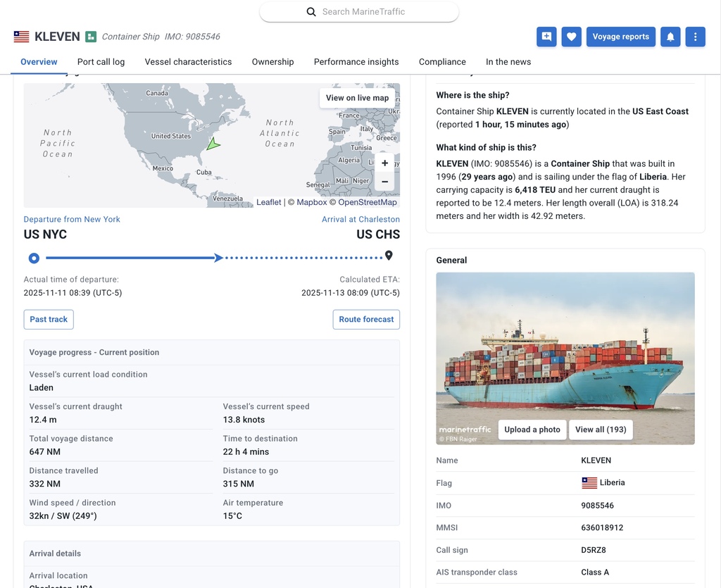Open the three-dot more options menu
The image size is (721, 588).
tap(695, 37)
